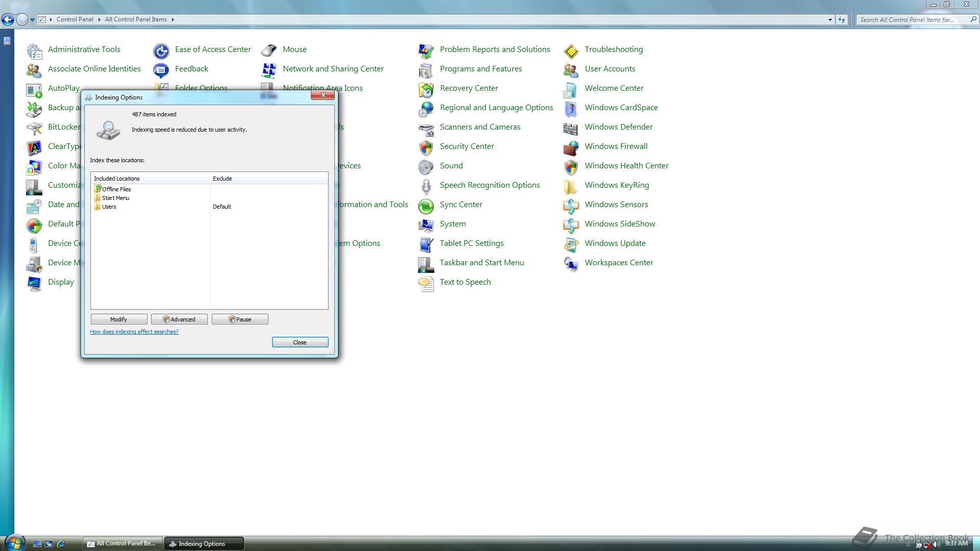
Task: Click the Problem Reports and Solutions icon
Action: 426,51
